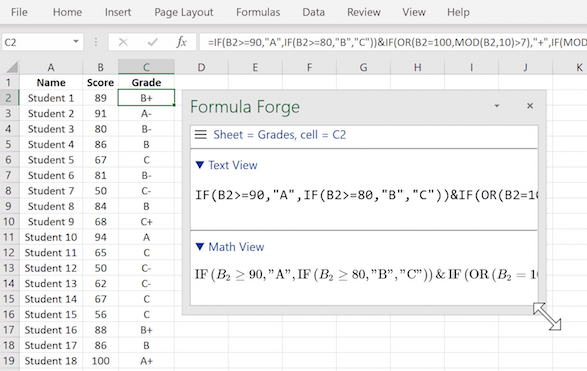The image size is (587, 371).
Task: Expand the Name Box dropdown arrow
Action: pos(76,42)
